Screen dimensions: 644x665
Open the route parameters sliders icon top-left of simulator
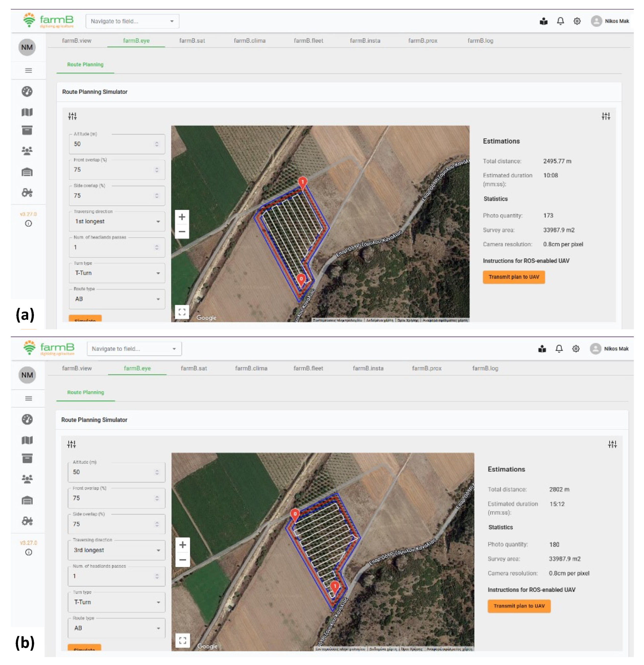coord(72,116)
